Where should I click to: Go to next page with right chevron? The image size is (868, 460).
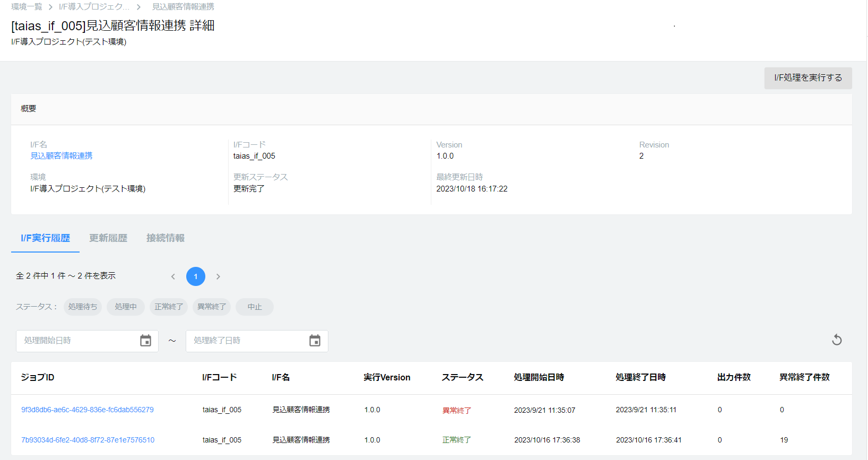point(218,276)
